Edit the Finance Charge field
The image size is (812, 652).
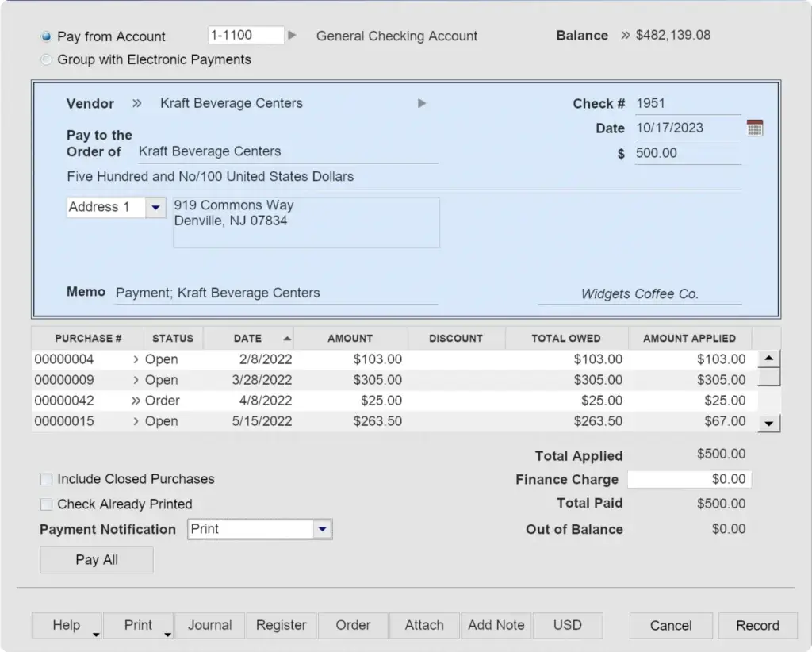coord(689,479)
